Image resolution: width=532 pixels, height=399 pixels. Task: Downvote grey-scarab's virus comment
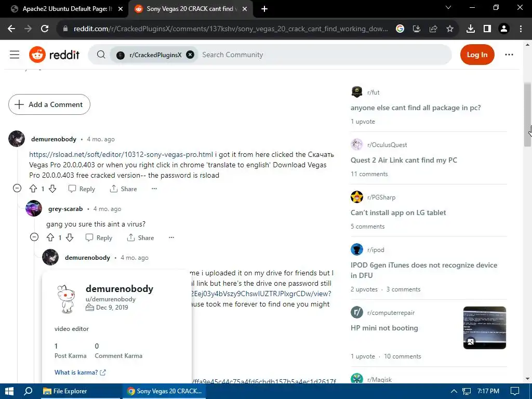70,237
